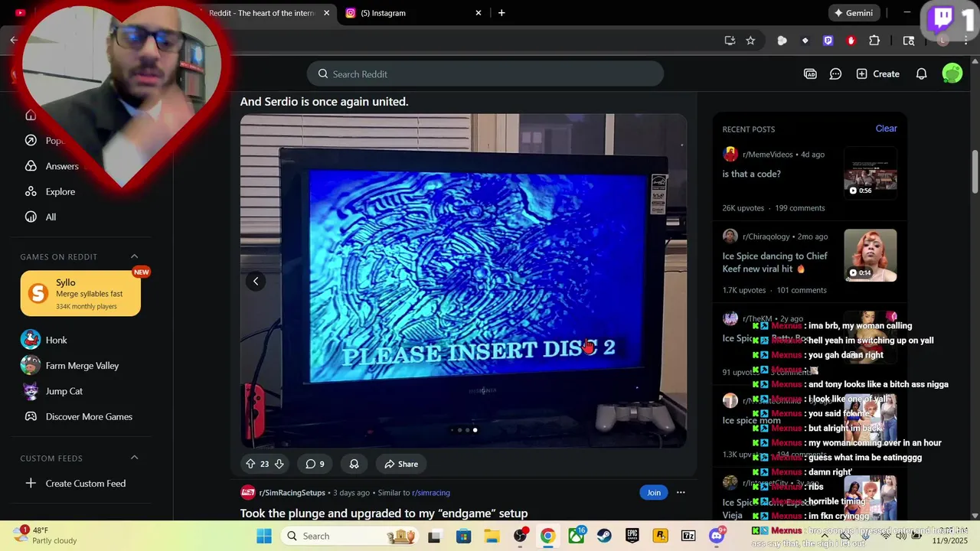Play the Syllo game card
This screenshot has width=980, height=551.
click(80, 294)
